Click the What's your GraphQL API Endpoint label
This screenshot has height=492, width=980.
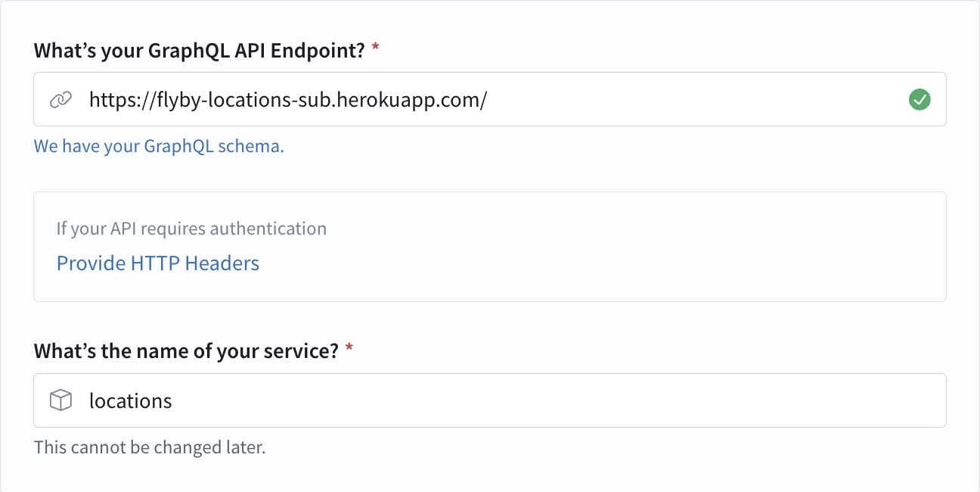point(200,49)
